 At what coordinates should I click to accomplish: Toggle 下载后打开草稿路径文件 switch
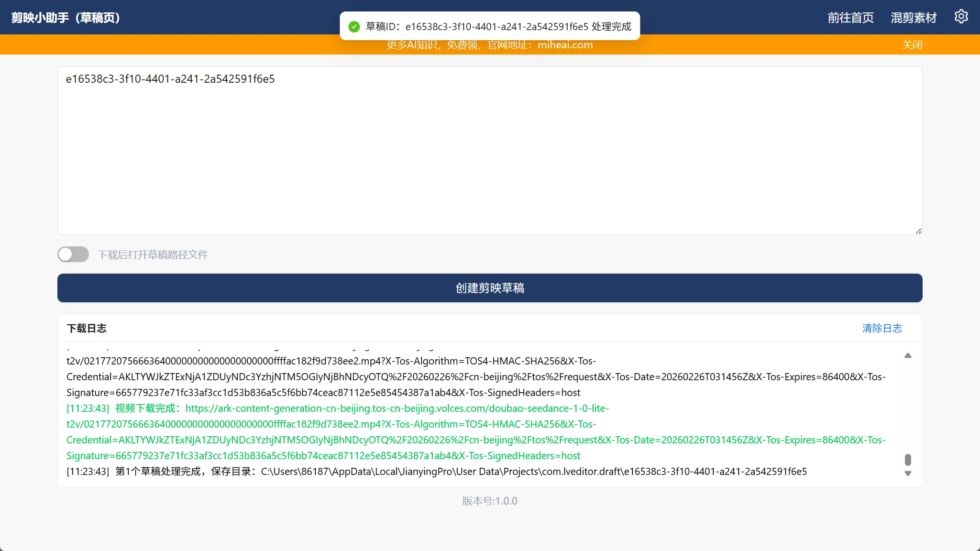tap(73, 254)
